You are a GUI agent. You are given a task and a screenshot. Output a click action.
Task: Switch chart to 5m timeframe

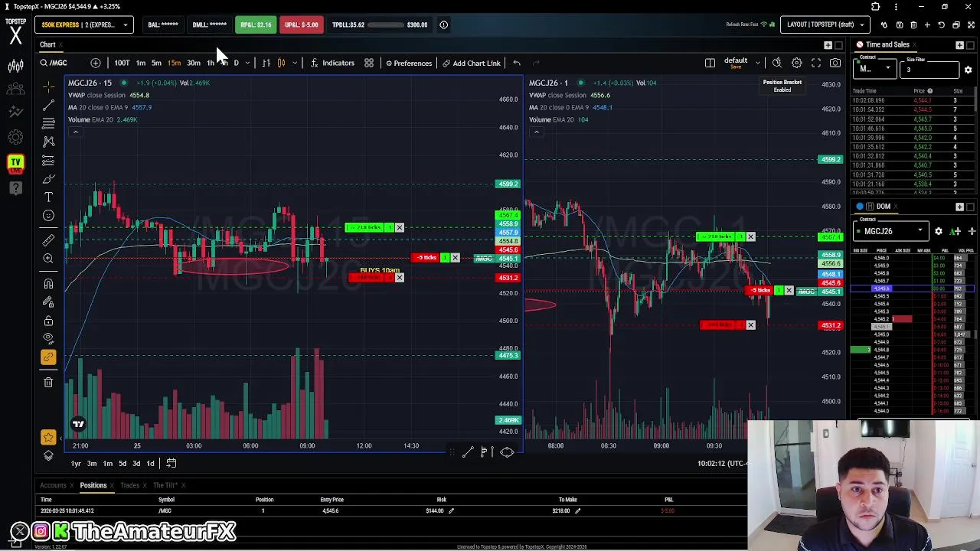click(x=156, y=63)
